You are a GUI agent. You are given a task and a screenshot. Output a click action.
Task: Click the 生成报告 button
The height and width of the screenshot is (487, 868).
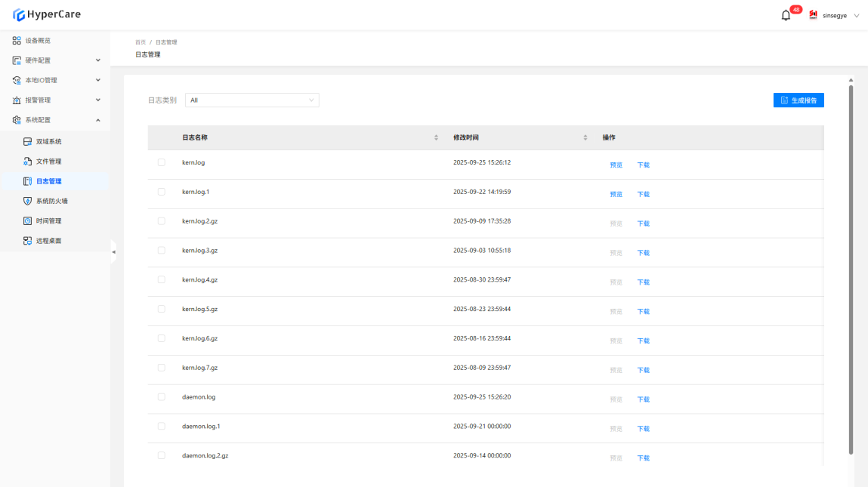point(798,100)
